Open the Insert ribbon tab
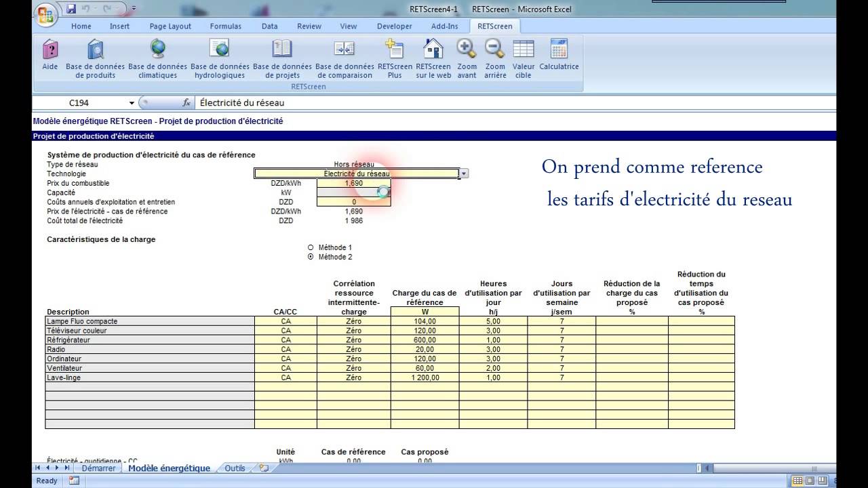 (120, 26)
